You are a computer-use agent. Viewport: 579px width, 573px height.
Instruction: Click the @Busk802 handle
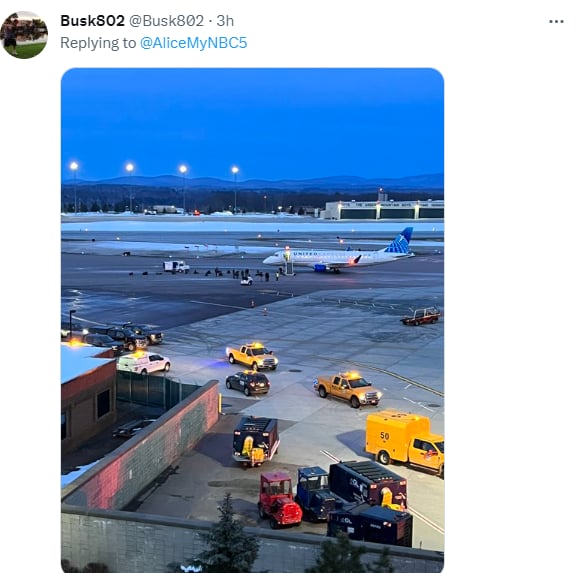(x=166, y=21)
